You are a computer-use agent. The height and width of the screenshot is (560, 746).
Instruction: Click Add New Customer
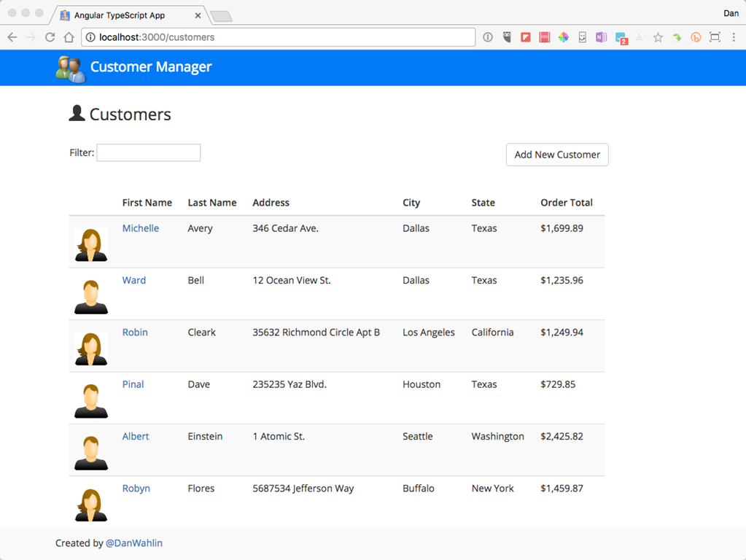pyautogui.click(x=556, y=155)
